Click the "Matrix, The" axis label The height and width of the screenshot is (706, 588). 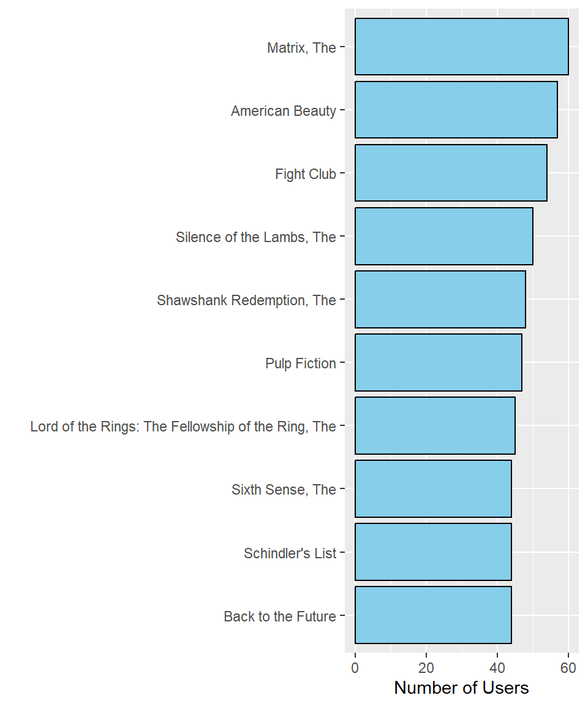[x=301, y=48]
